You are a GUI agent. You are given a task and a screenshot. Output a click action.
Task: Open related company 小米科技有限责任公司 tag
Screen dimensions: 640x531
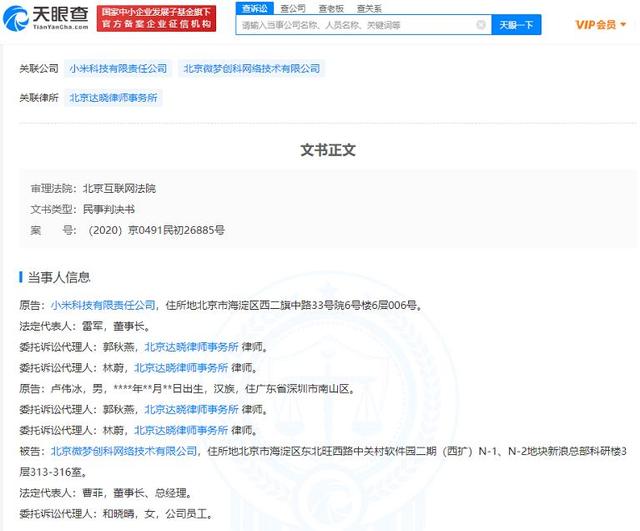118,69
